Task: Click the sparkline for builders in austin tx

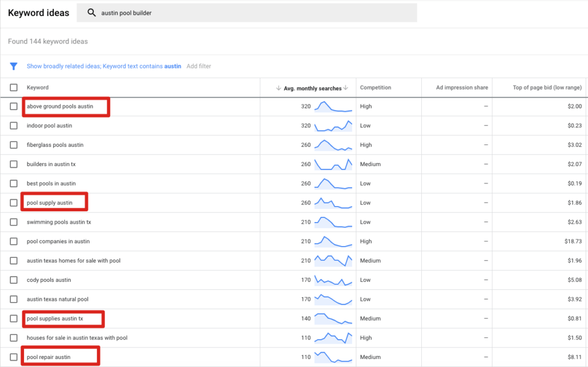Action: (x=333, y=164)
